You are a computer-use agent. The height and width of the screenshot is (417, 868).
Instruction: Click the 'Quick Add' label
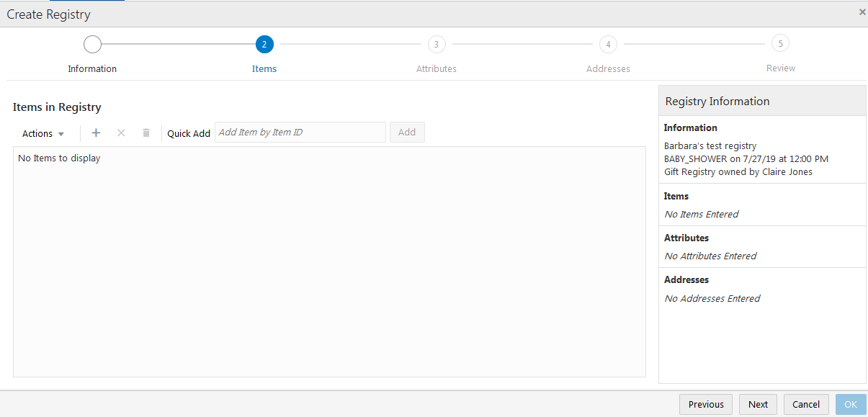pyautogui.click(x=189, y=133)
